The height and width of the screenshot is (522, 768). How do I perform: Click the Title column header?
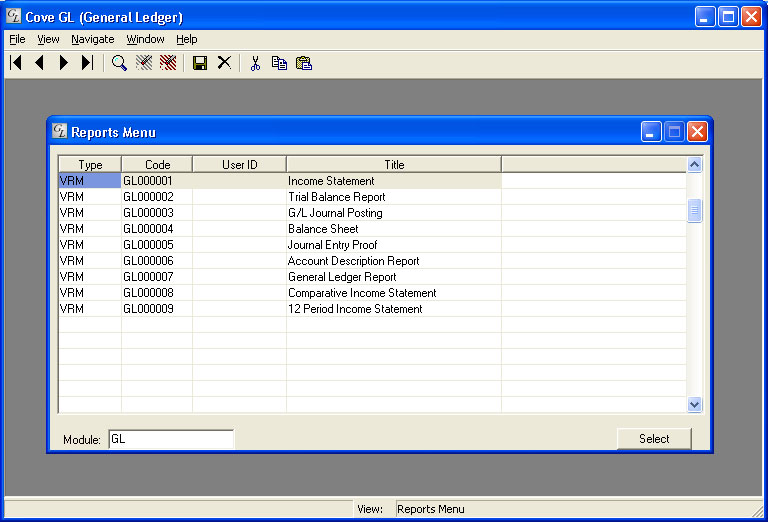394,165
